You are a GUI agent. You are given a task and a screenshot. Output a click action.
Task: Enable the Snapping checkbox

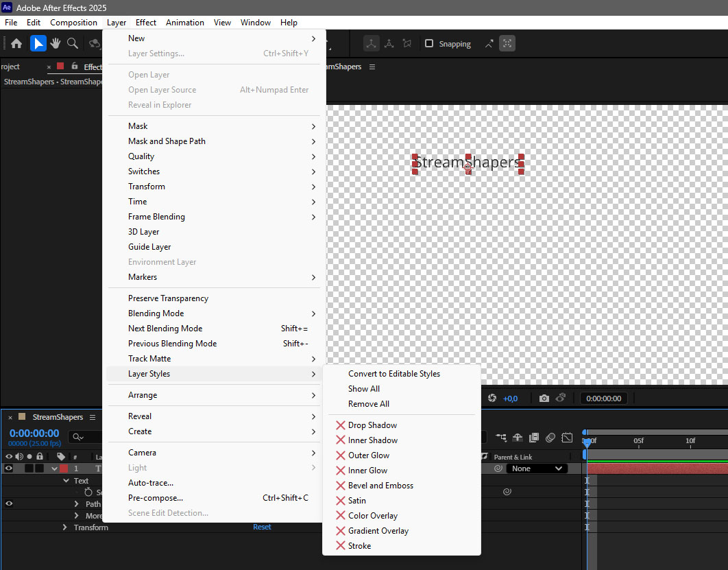(429, 43)
